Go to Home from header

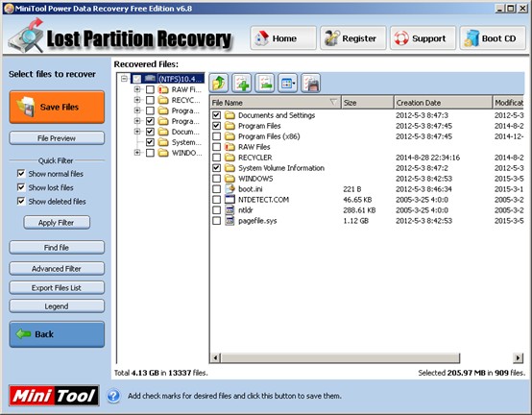tap(283, 38)
